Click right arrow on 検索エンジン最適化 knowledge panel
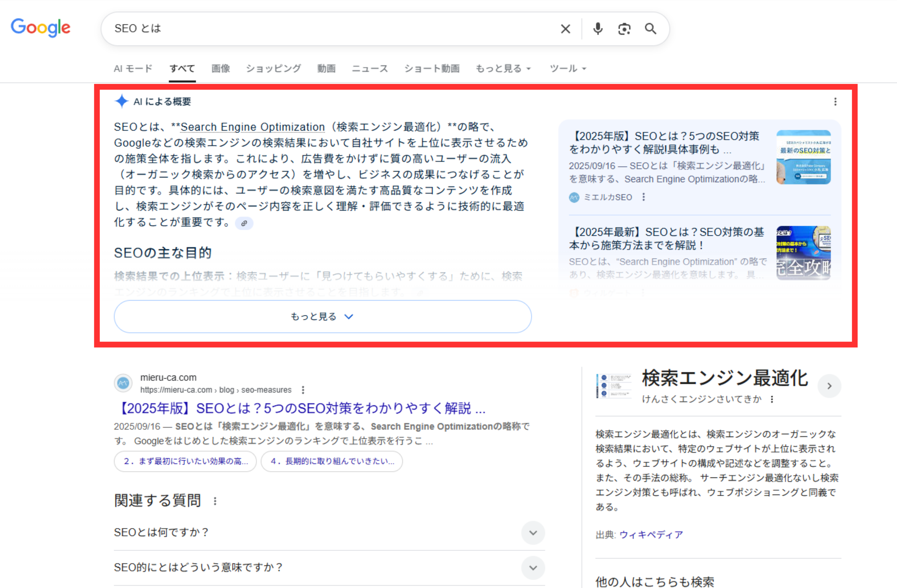 tap(829, 386)
